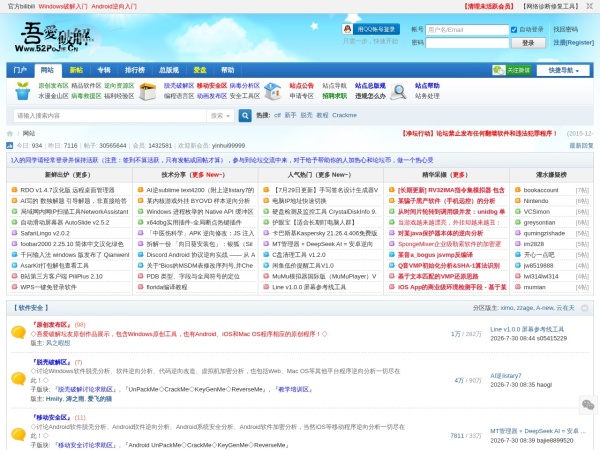Open the C盘清理工具 v1.2.0 thread
This screenshot has width=600, height=450.
(299, 254)
